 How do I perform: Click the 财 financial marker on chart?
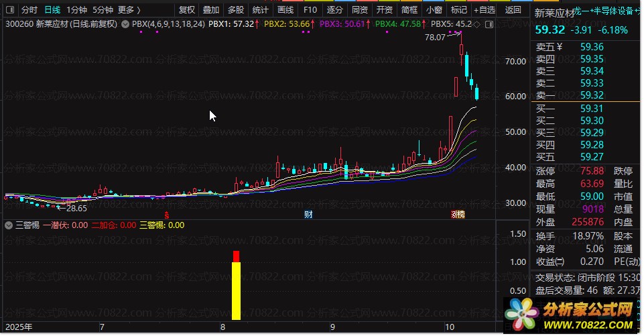coord(308,214)
